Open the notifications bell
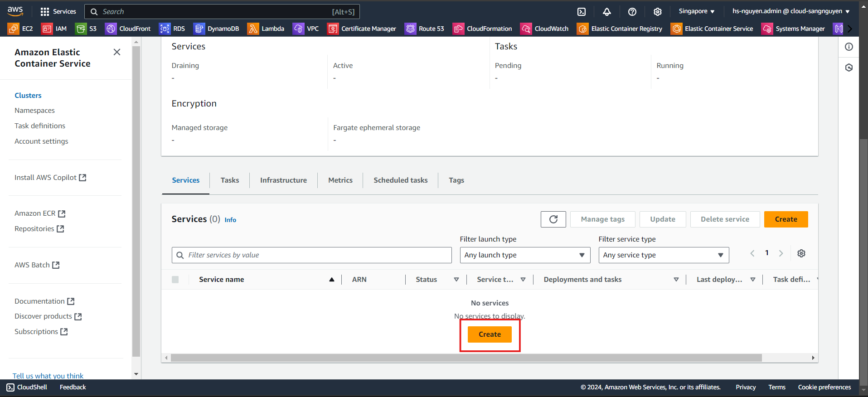 [x=607, y=12]
